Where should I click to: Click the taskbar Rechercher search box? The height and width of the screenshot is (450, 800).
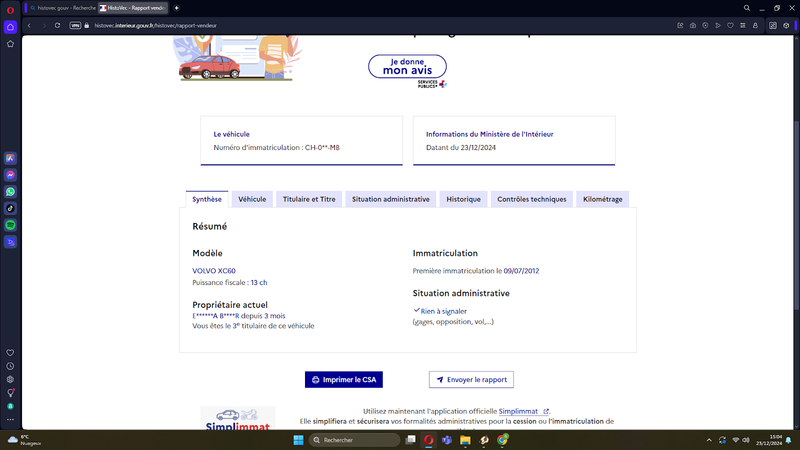[355, 440]
